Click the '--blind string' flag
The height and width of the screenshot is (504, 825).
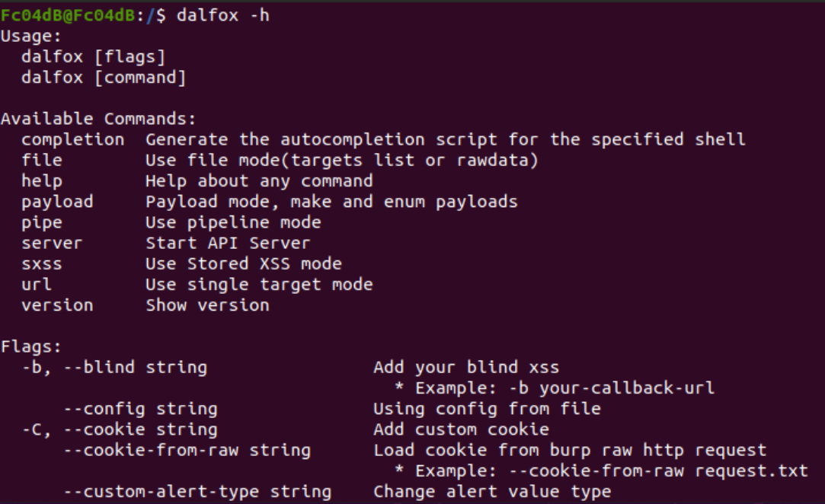[x=134, y=367]
